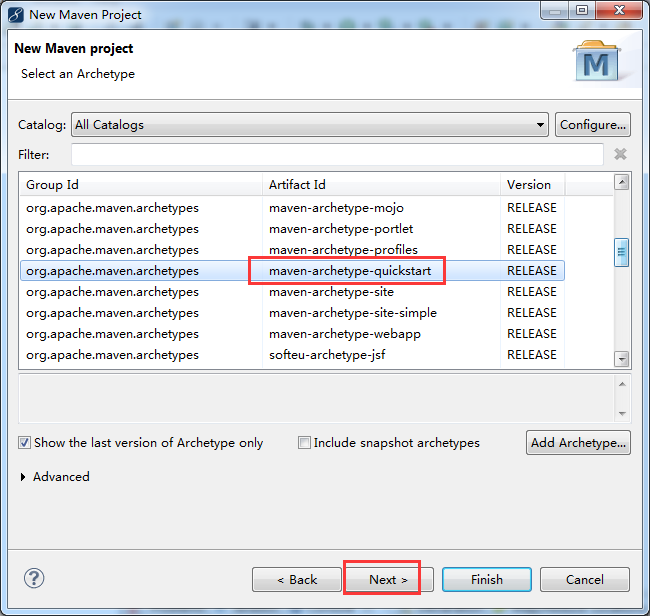
Task: Select the maven-archetype-portlet row
Action: 292,229
